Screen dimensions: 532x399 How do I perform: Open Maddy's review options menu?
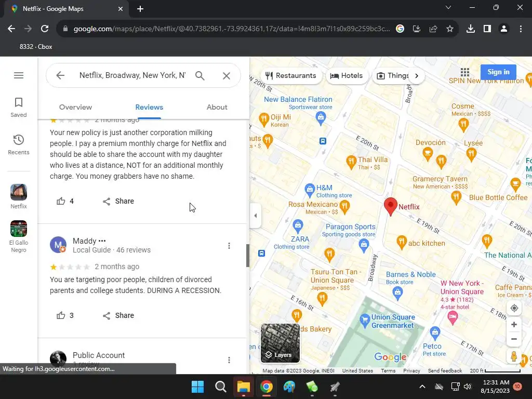click(x=229, y=246)
